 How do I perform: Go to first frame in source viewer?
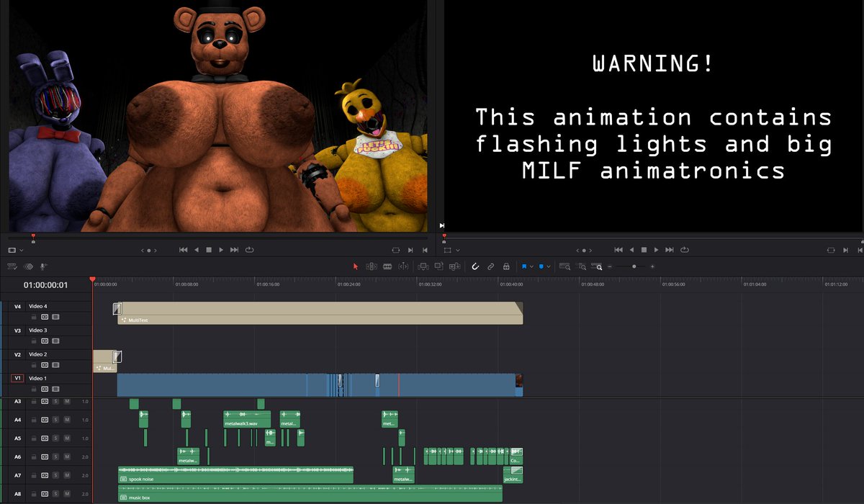(184, 250)
